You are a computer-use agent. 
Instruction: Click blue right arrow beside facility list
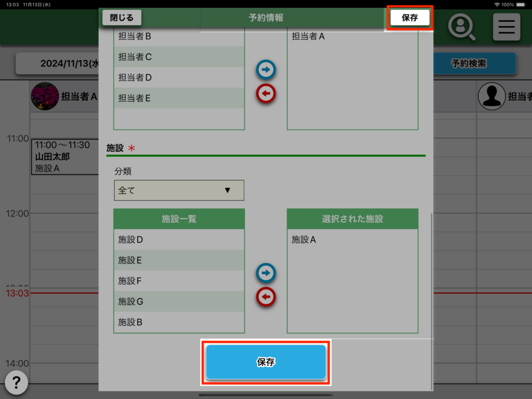(266, 273)
